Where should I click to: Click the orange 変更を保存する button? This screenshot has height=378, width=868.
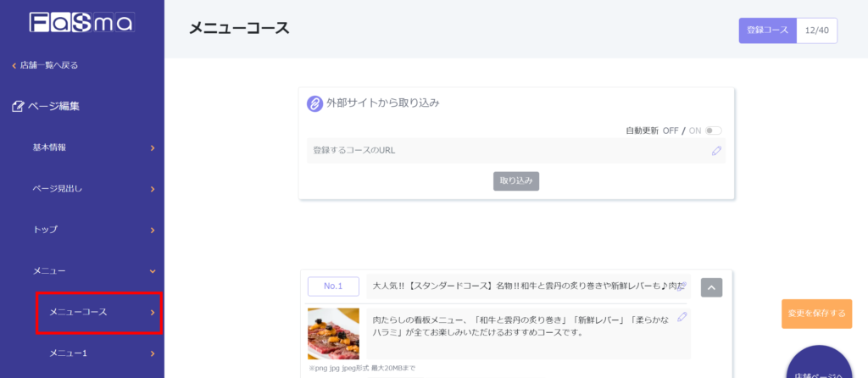(x=816, y=314)
